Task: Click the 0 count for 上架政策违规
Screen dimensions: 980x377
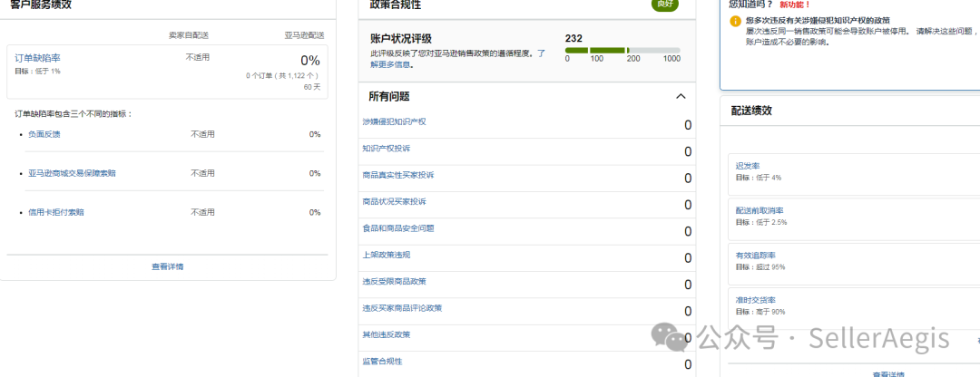Action: [688, 258]
